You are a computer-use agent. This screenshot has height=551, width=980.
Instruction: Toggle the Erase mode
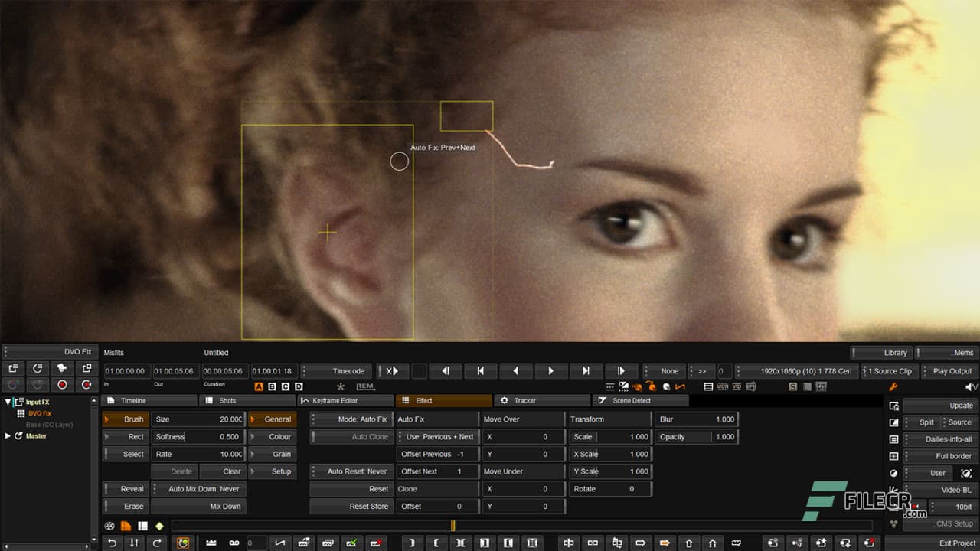click(126, 507)
